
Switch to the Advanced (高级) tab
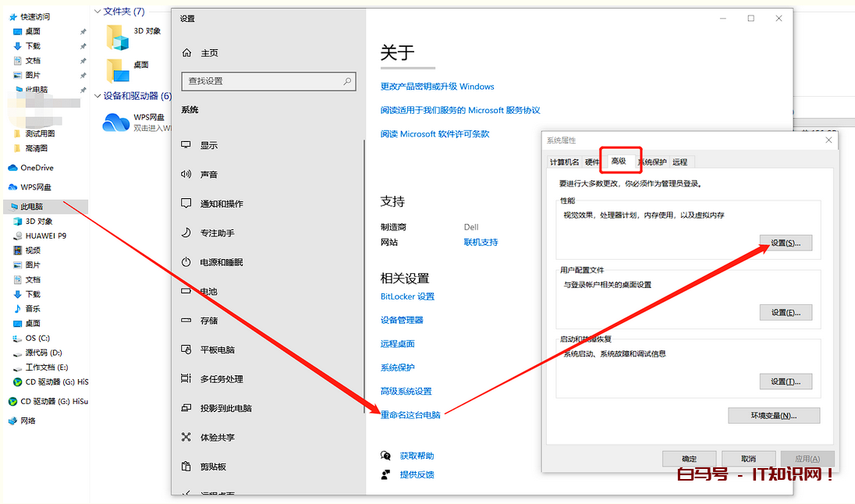click(619, 161)
